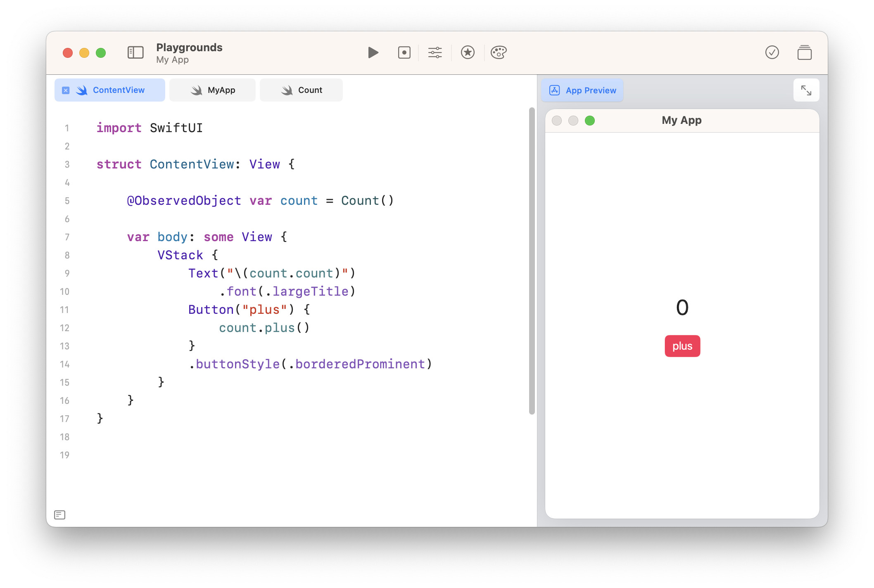874x588 pixels.
Task: Open the stacked windows icon
Action: (x=804, y=53)
